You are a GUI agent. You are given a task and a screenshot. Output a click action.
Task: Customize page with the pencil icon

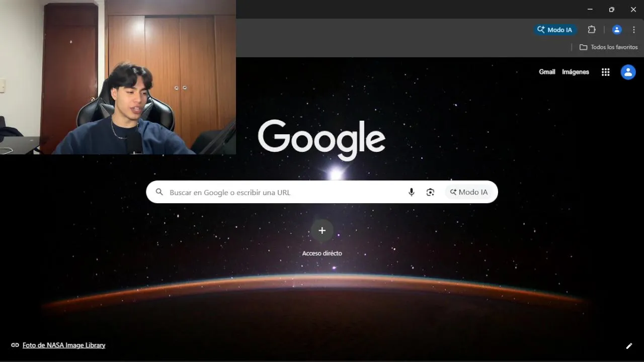(x=629, y=346)
